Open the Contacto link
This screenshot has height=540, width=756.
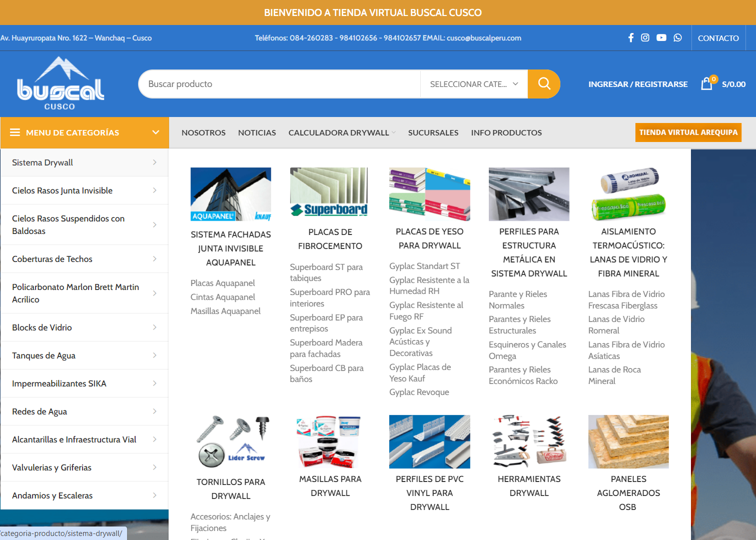(718, 38)
